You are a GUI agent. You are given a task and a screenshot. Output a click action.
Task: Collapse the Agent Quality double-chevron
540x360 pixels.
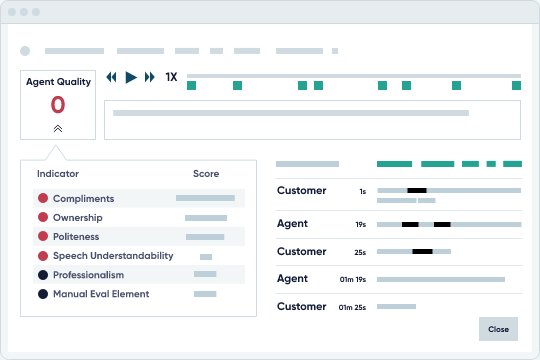58,128
